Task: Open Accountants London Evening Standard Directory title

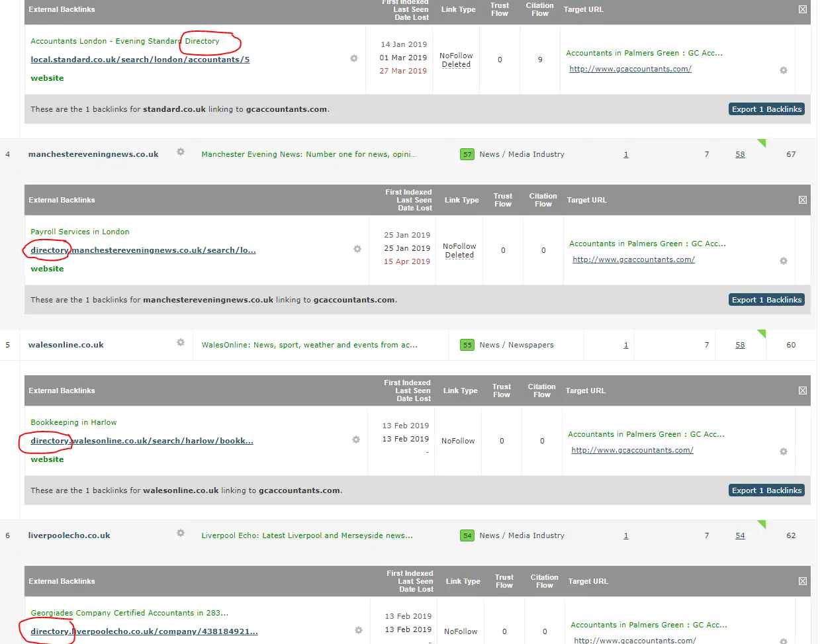Action: click(x=125, y=41)
